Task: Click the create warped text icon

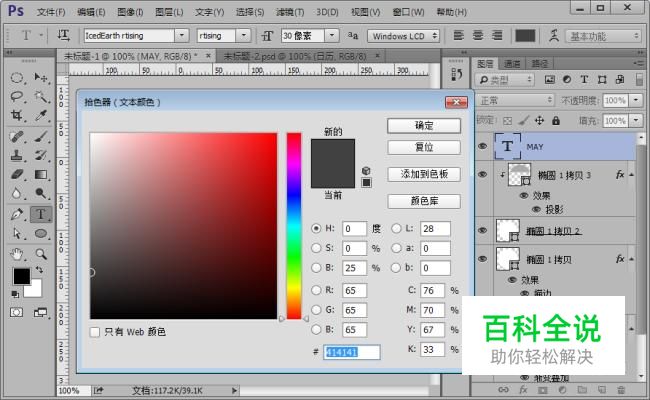Action: click(x=554, y=36)
